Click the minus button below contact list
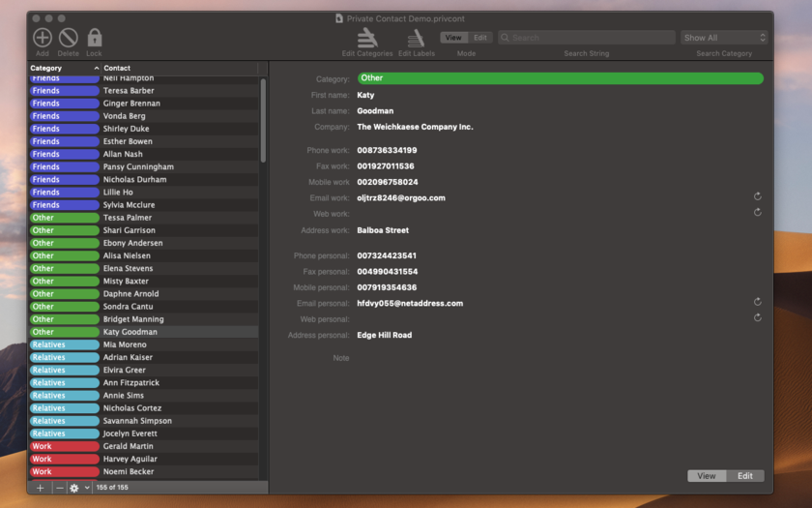Screen dimensions: 812x508 click(60, 488)
